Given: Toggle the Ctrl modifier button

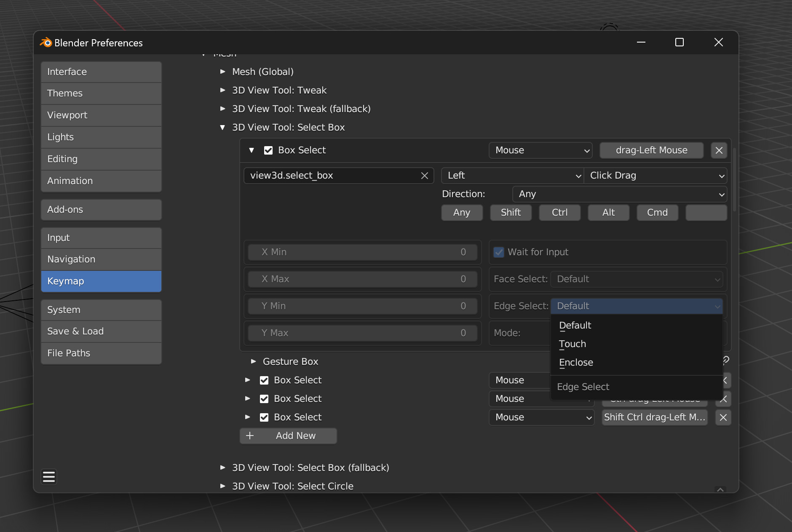Looking at the screenshot, I should click(x=559, y=213).
